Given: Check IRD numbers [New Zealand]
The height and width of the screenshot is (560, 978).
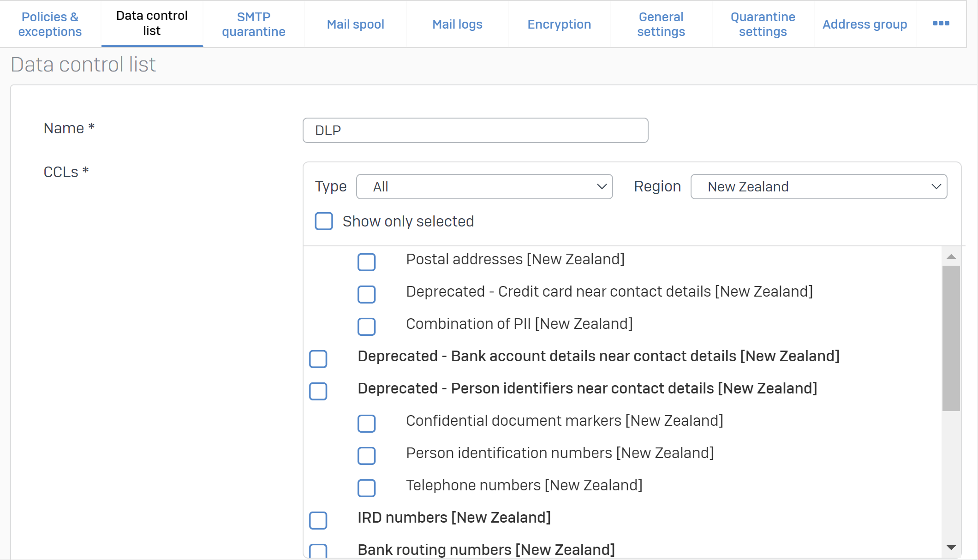Looking at the screenshot, I should (x=318, y=520).
